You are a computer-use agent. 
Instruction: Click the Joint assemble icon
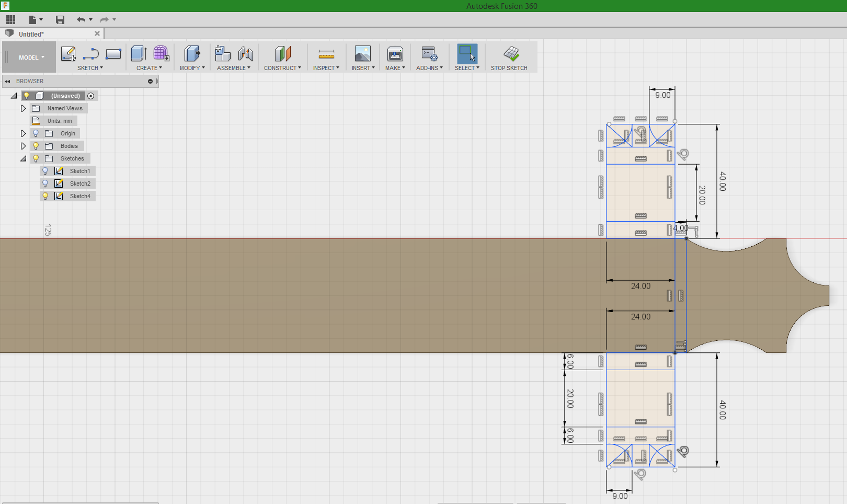coord(245,53)
